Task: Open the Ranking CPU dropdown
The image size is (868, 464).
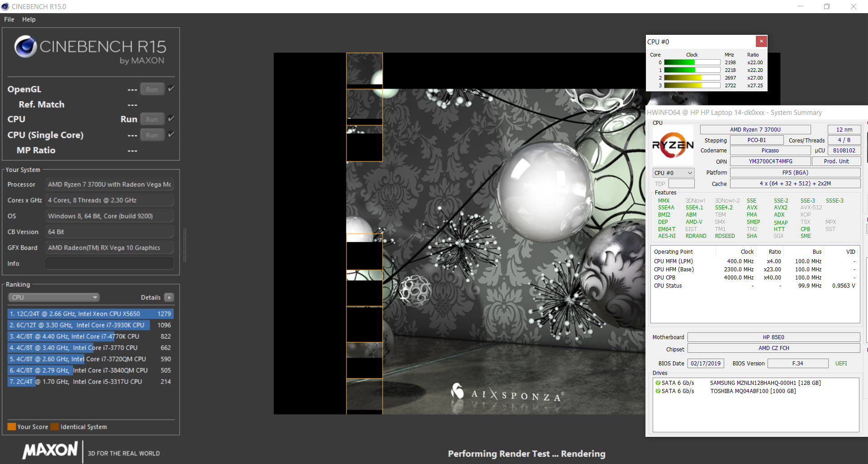Action: point(54,298)
